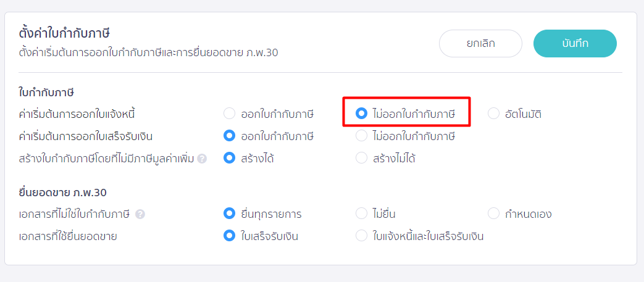Select the ไม่ยื่น radio option
Screen dimensions: 644x282
(x=362, y=214)
